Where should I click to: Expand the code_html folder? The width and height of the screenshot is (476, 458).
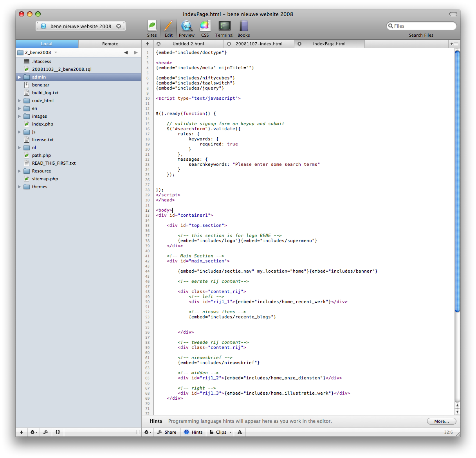[19, 101]
